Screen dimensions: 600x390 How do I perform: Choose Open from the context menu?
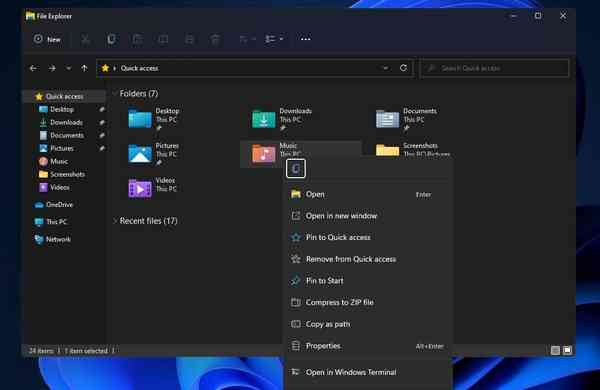[368, 194]
